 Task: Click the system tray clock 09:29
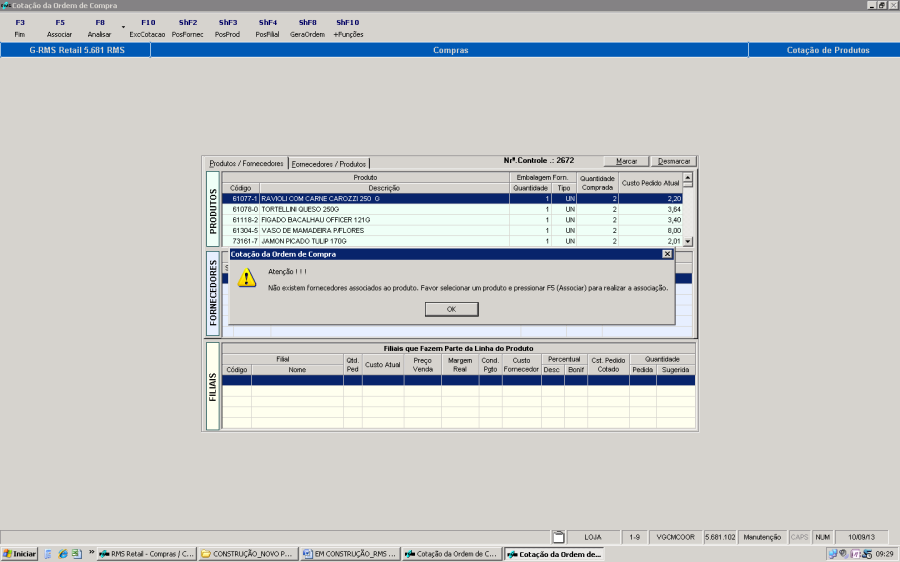pyautogui.click(x=885, y=554)
